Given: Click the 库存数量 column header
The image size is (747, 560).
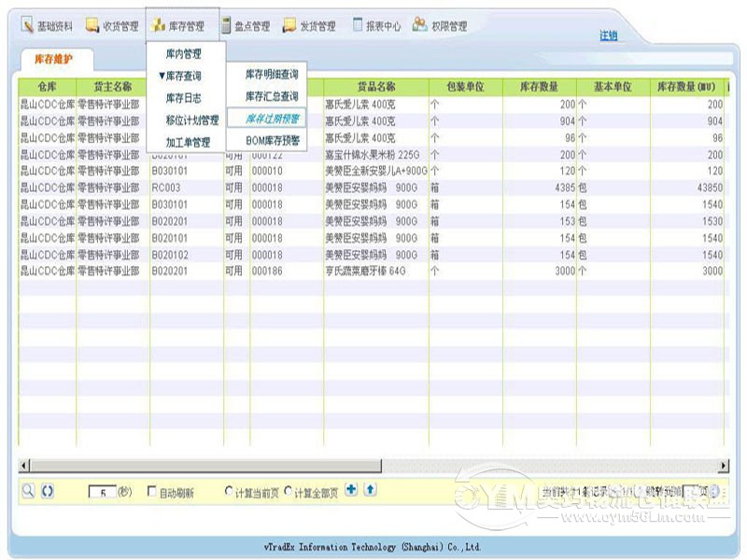Looking at the screenshot, I should (x=540, y=87).
